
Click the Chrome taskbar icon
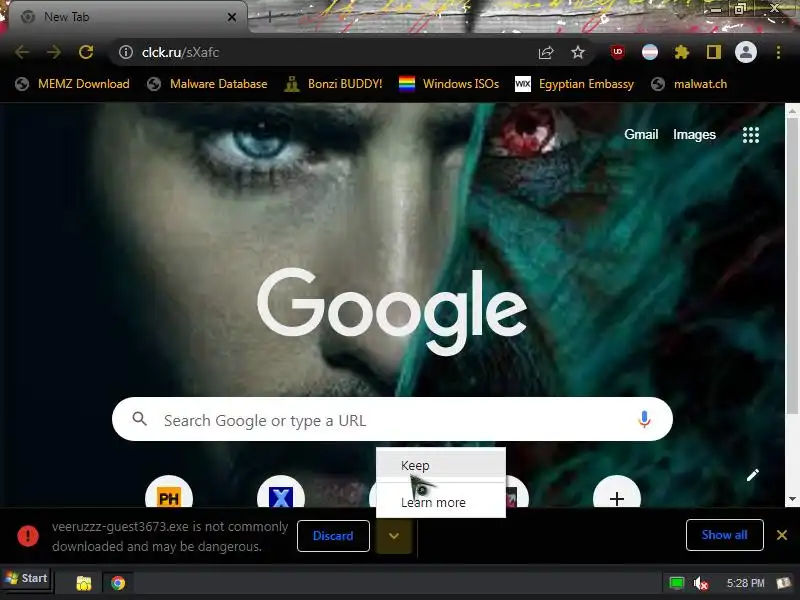[118, 583]
